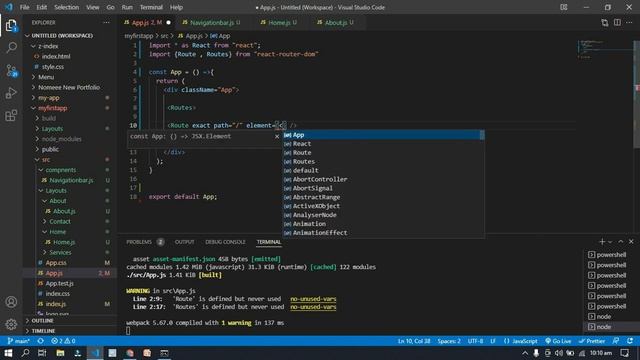Open the DEBUG CONSOLE tab

coord(225,242)
